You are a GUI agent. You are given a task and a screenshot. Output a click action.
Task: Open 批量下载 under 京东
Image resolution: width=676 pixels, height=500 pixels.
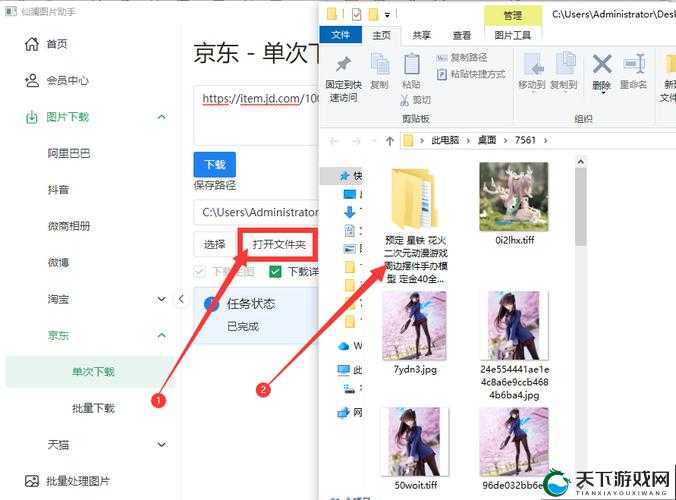coord(93,408)
